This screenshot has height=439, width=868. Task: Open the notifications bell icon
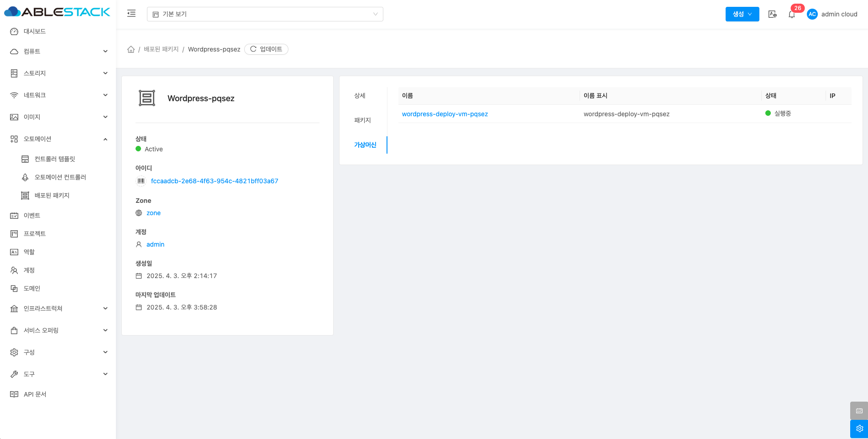[x=792, y=15]
